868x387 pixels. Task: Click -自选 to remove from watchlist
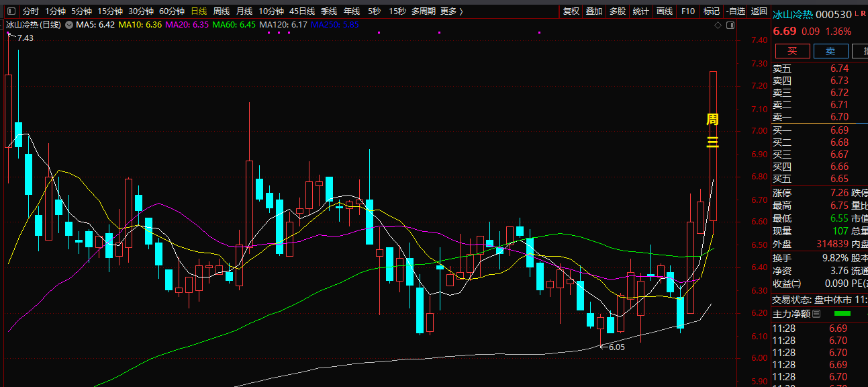tap(735, 11)
